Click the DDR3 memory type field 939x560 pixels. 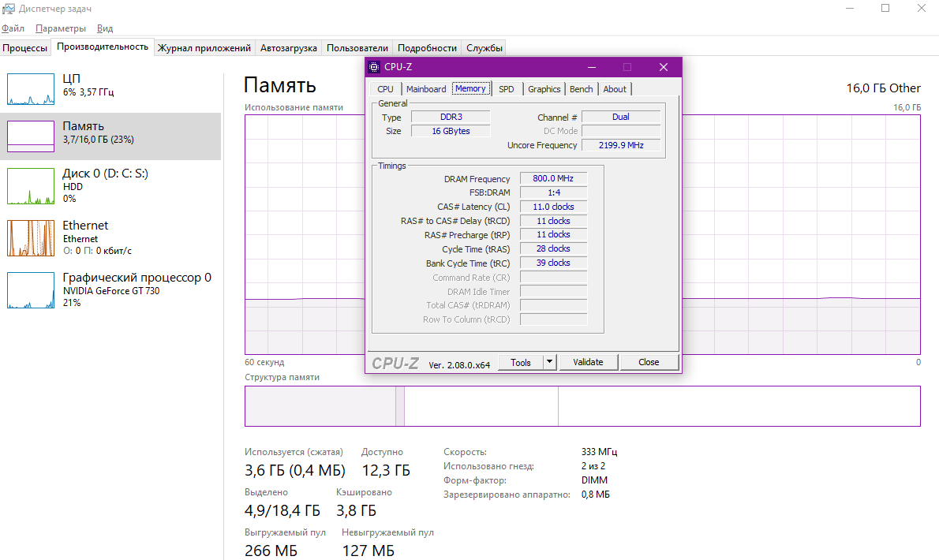[x=451, y=118]
